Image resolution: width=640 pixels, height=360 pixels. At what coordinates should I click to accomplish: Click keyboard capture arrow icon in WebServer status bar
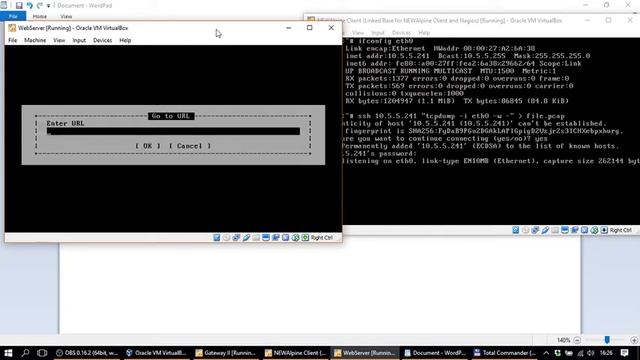pos(305,238)
